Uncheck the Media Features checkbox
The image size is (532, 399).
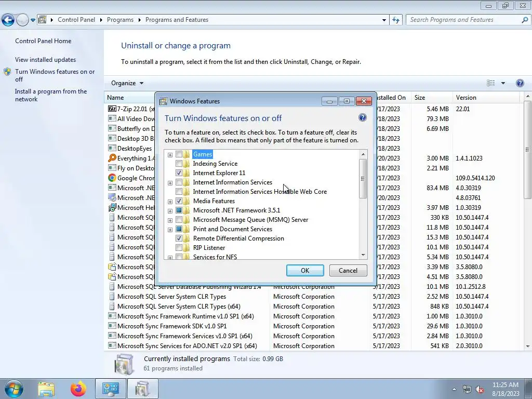point(179,201)
